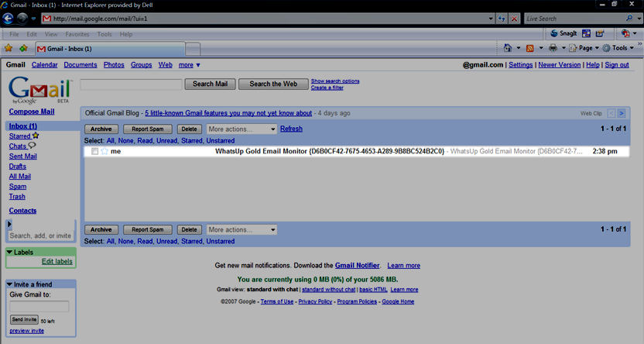Open the top More actions dropdown
Viewport: 644px width, 344px height.
(x=241, y=129)
